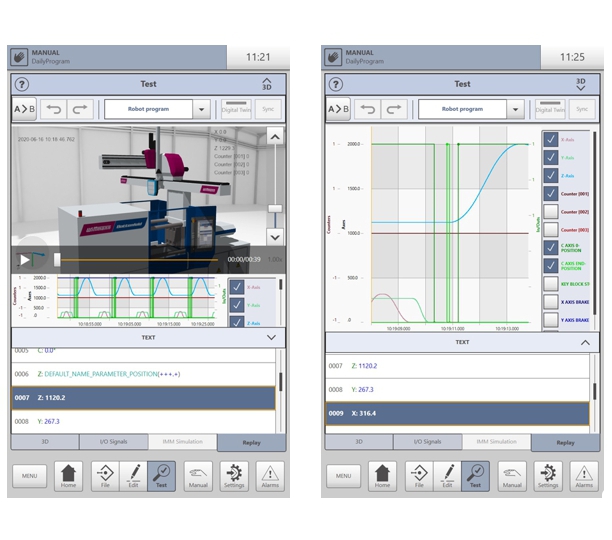Click Digital Twin button in right panel
The image size is (612, 540).
tap(550, 109)
